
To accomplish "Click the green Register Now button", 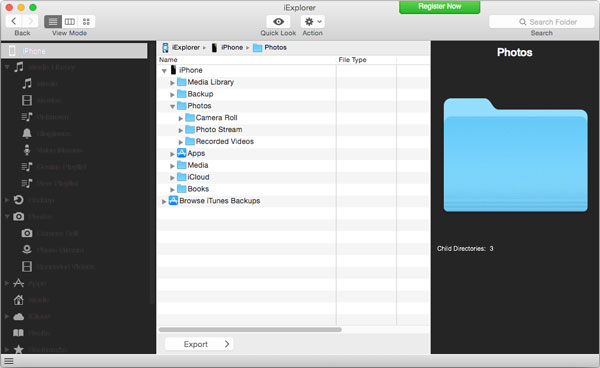I will [x=439, y=7].
